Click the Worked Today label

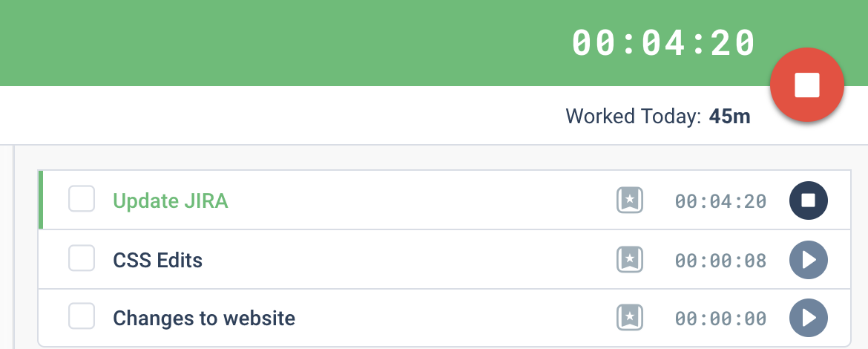pos(634,117)
